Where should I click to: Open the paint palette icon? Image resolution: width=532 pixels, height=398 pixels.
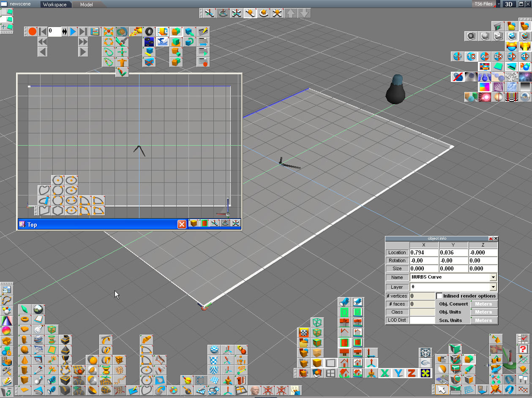173,390
